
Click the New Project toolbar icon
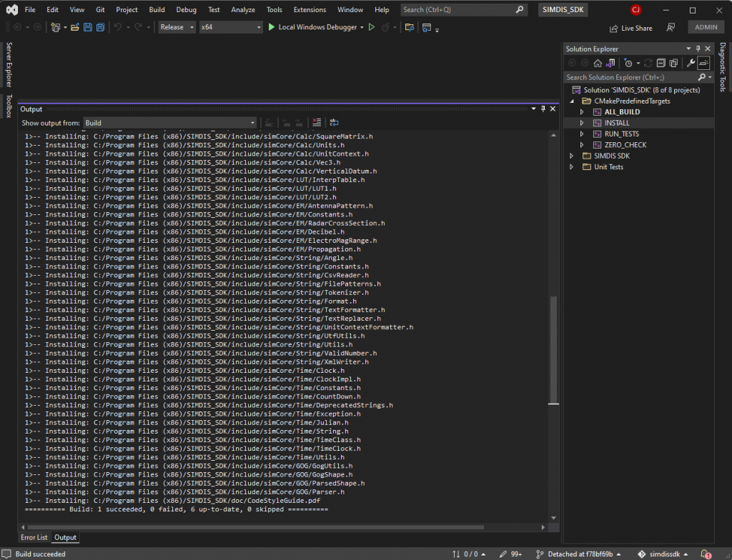coord(56,28)
